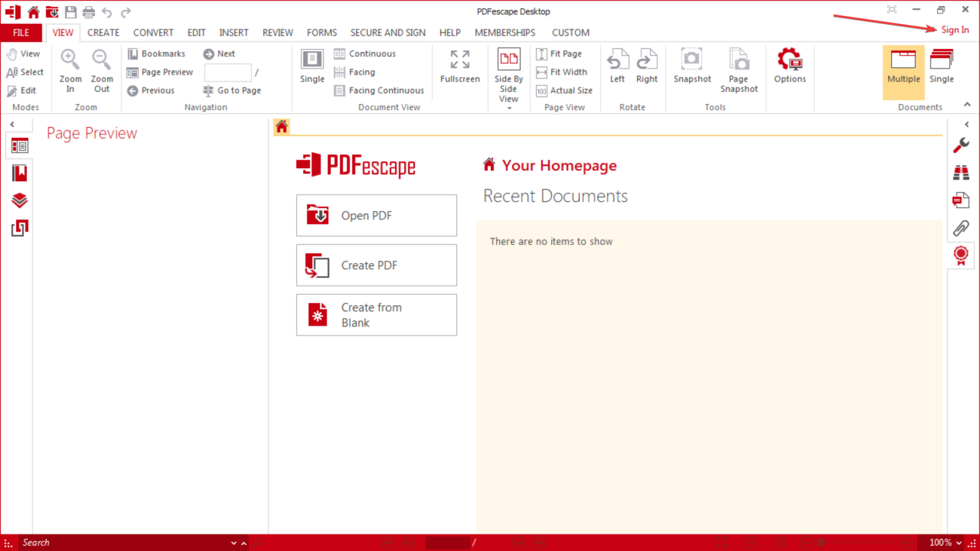Collapse the left panel arrow
Viewport: 980px width, 551px height.
pos(12,124)
